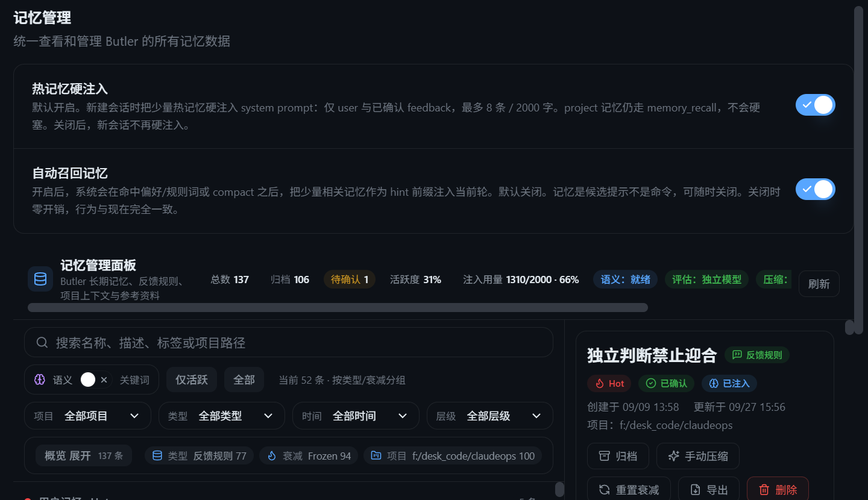Click the circular arrows icon on 重置衰减
This screenshot has height=500, width=868.
(x=604, y=490)
